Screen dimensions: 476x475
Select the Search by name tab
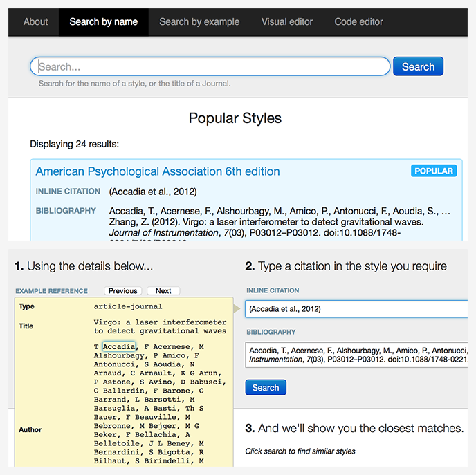click(103, 22)
